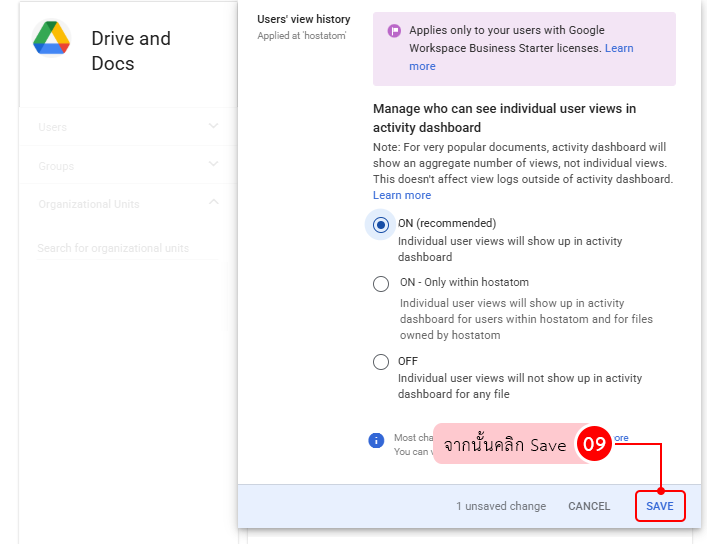
Task: Click the SAVE button
Action: [660, 506]
